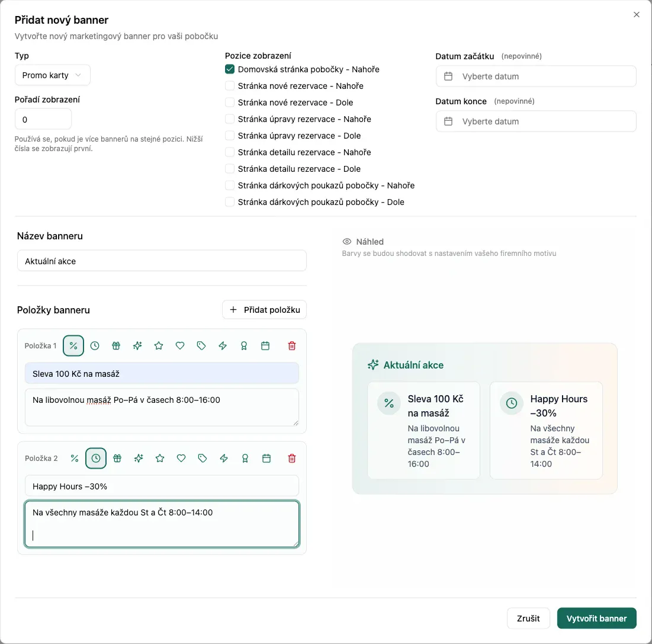
Task: Choose the lightning bolt icon in Položka 2
Action: point(224,458)
